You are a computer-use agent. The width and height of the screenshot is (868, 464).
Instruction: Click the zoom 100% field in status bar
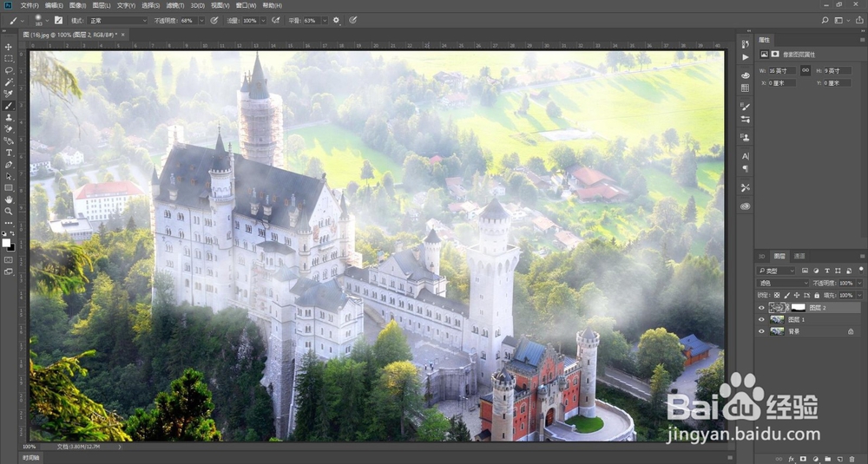(30, 447)
